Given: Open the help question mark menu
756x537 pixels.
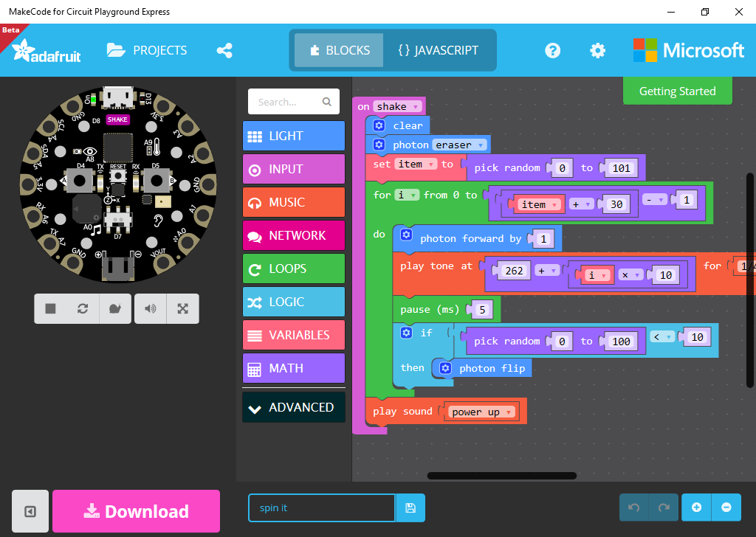Looking at the screenshot, I should pyautogui.click(x=552, y=50).
